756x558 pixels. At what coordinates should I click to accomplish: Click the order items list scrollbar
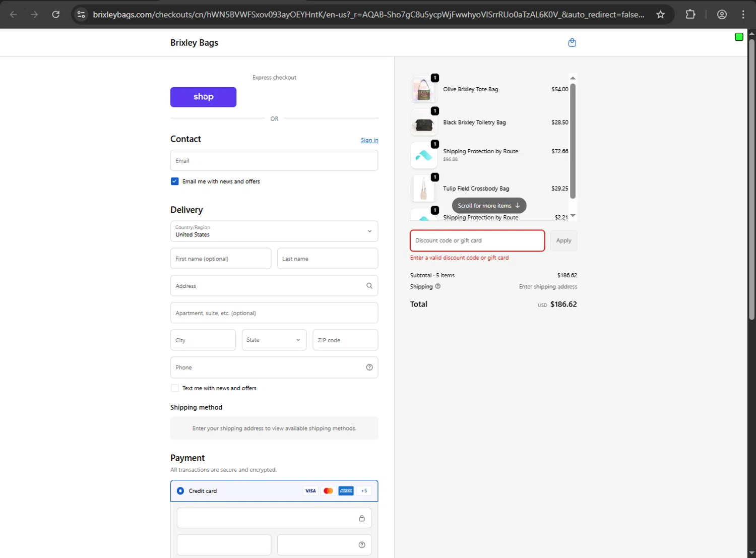coord(573,141)
